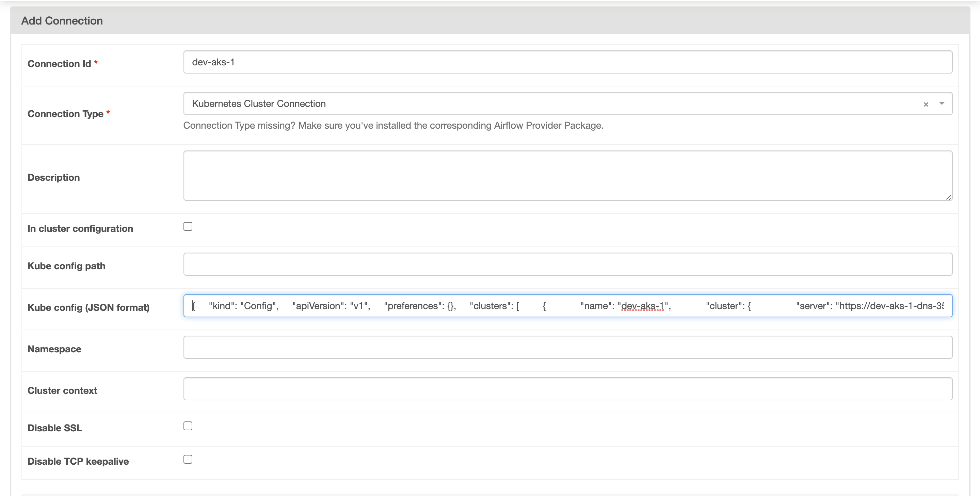This screenshot has height=496, width=980.
Task: Click inside the Description text area
Action: tap(567, 176)
